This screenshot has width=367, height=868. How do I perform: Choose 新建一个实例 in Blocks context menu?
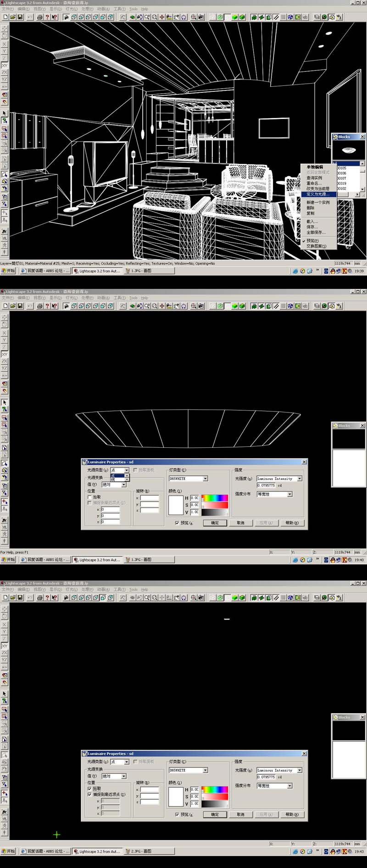[318, 203]
